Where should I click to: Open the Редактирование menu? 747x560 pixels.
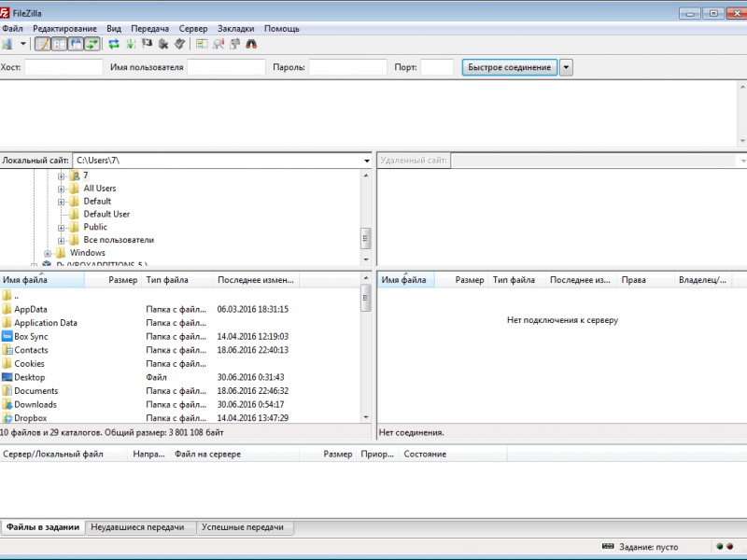point(64,29)
